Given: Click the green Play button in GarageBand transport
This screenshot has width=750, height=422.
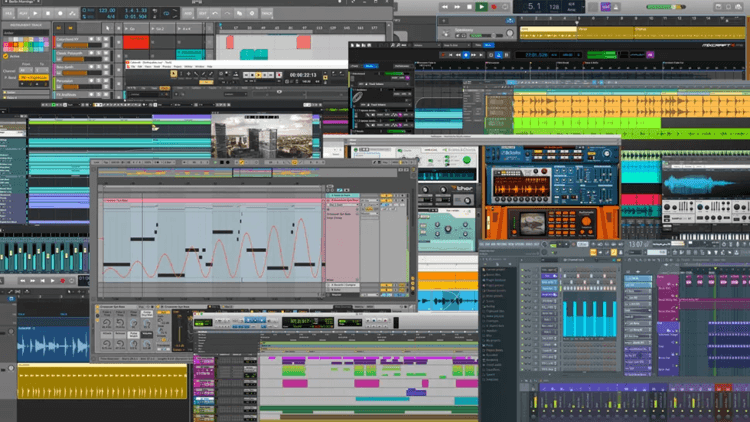Looking at the screenshot, I should coord(483,7).
